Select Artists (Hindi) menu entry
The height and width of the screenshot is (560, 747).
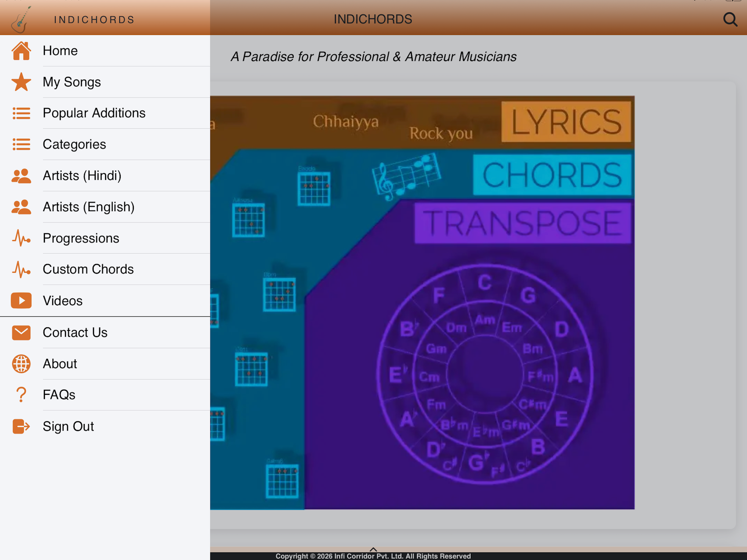105,176
